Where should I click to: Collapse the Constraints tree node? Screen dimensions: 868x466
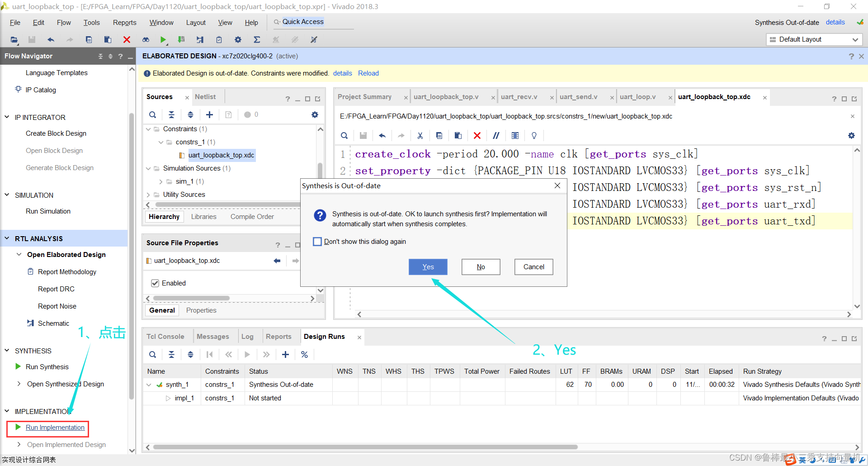148,129
